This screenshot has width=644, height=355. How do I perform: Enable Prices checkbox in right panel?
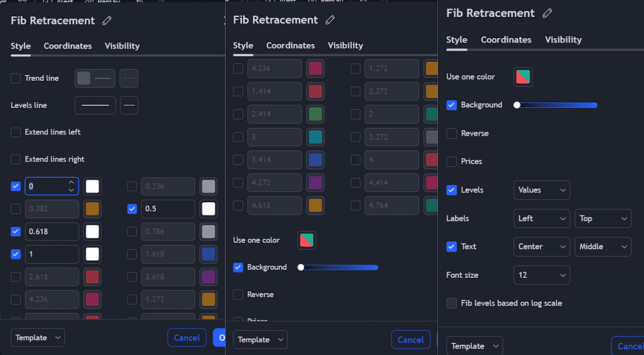451,162
